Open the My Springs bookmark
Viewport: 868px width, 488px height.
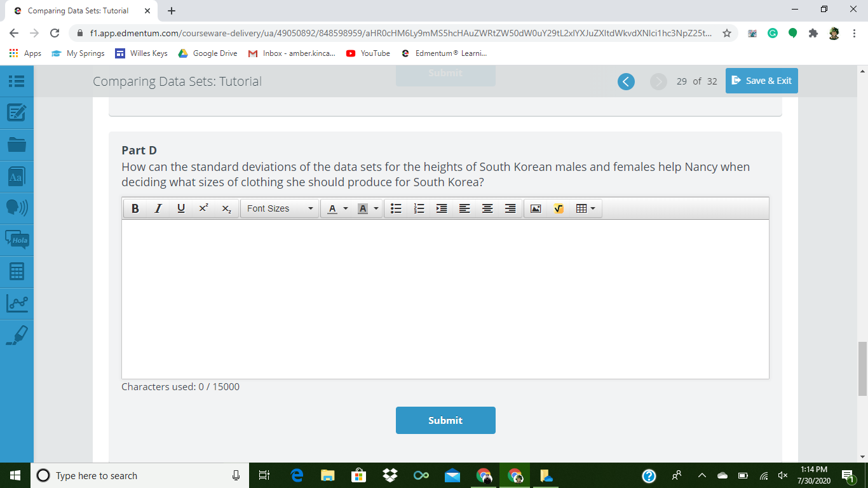click(78, 53)
